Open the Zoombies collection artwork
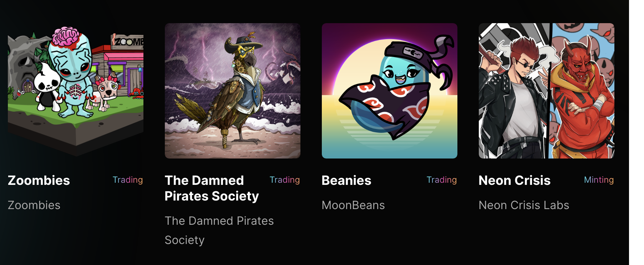Viewport: 644px width, 265px height. [76, 91]
